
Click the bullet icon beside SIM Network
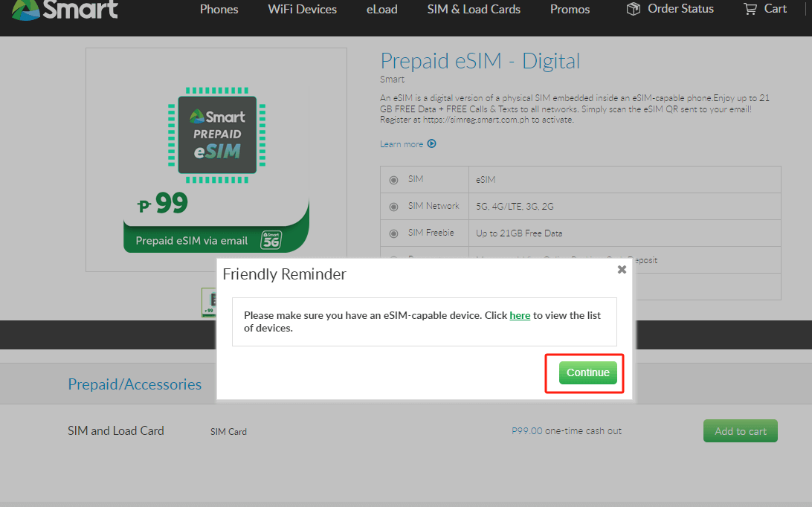(393, 207)
